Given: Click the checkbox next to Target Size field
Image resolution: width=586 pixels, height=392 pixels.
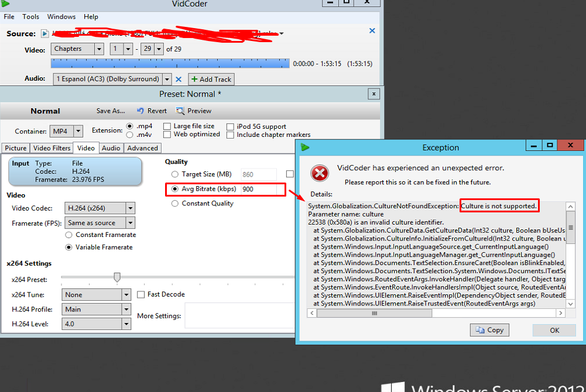Looking at the screenshot, I should [x=290, y=174].
